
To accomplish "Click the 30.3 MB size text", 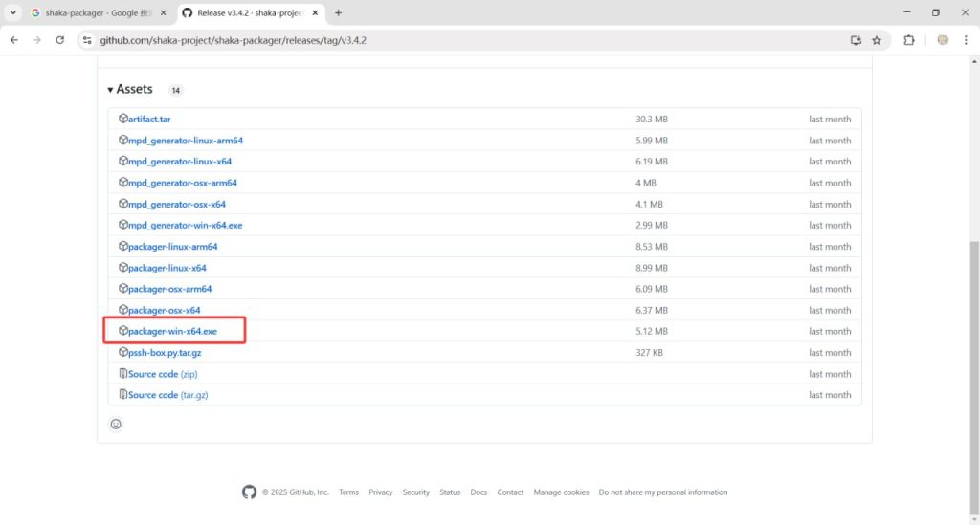I will (x=652, y=120).
